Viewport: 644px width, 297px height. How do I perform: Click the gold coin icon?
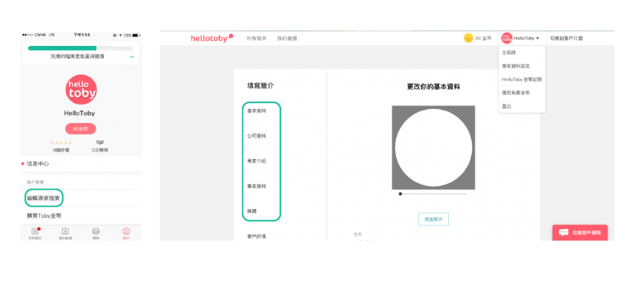(x=468, y=38)
